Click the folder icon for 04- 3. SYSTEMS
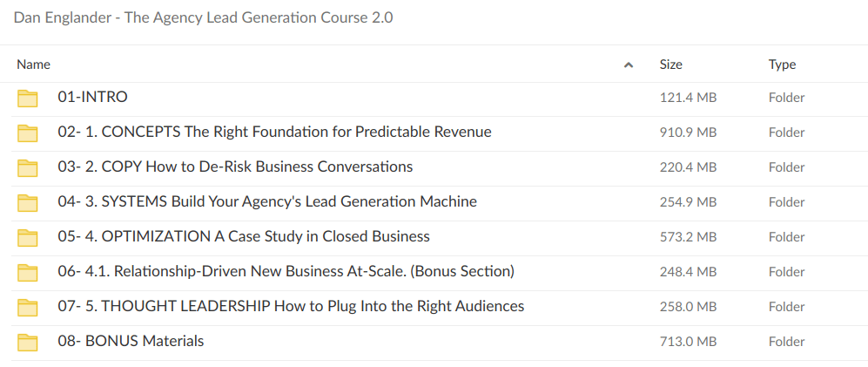Screen dimensions: 868x367 coord(29,202)
